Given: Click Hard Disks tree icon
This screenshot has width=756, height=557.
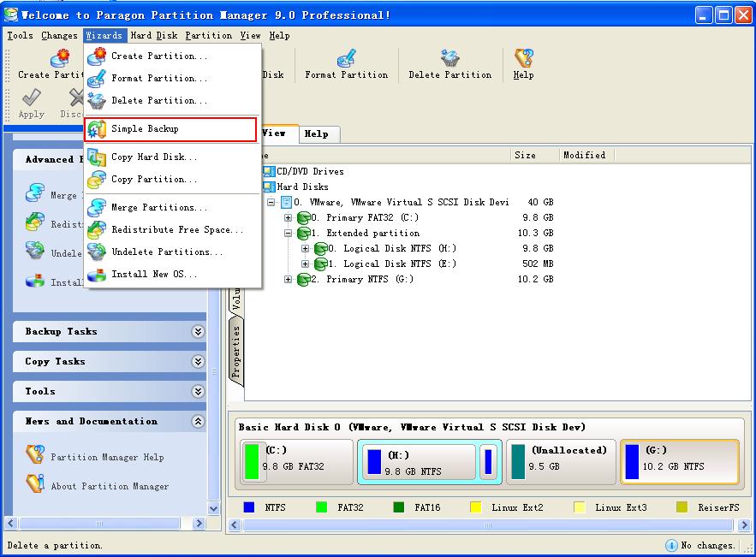Looking at the screenshot, I should point(269,186).
